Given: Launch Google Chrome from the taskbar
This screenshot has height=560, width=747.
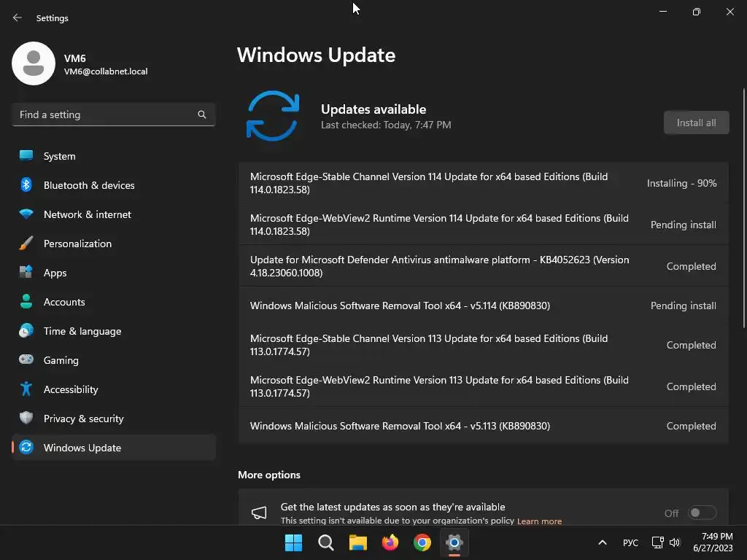Looking at the screenshot, I should tap(422, 542).
